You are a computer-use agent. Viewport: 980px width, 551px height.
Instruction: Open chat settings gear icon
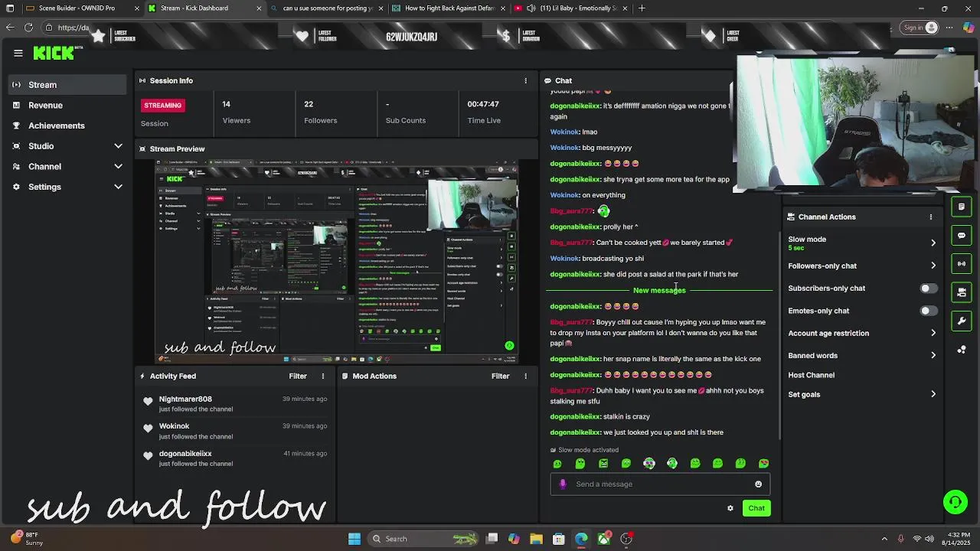pos(730,508)
